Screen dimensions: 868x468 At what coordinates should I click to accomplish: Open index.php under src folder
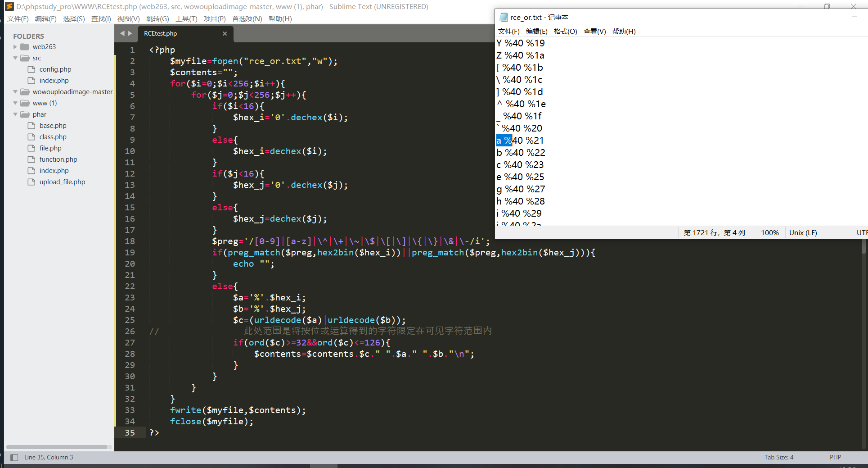(x=54, y=81)
